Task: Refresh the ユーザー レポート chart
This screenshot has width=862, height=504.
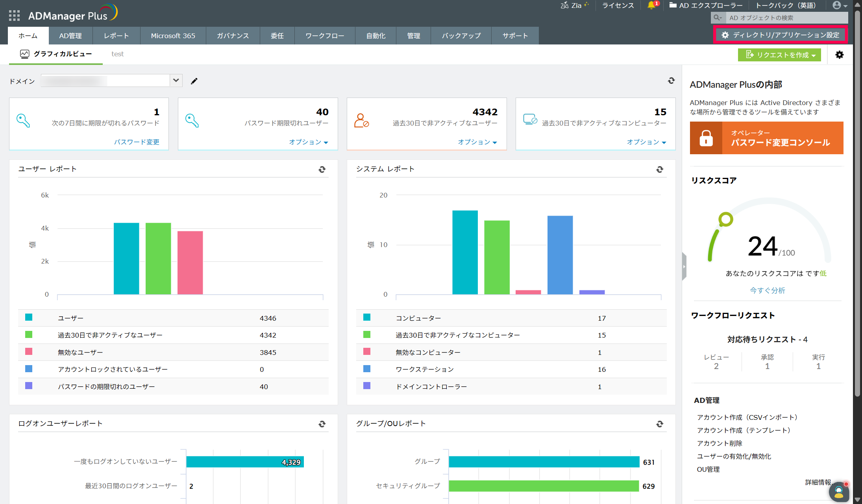Action: click(x=322, y=170)
